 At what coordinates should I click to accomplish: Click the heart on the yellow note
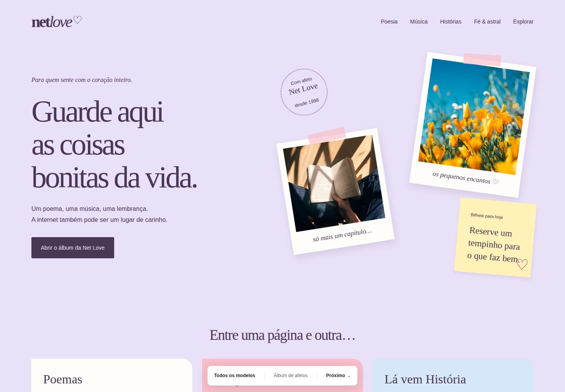pos(522,264)
